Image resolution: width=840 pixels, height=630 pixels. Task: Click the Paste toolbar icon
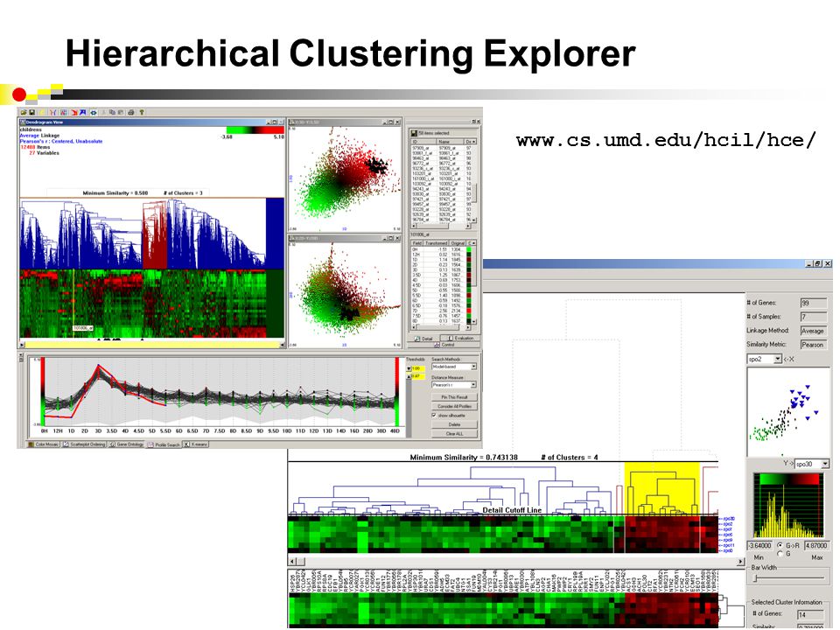click(x=121, y=113)
